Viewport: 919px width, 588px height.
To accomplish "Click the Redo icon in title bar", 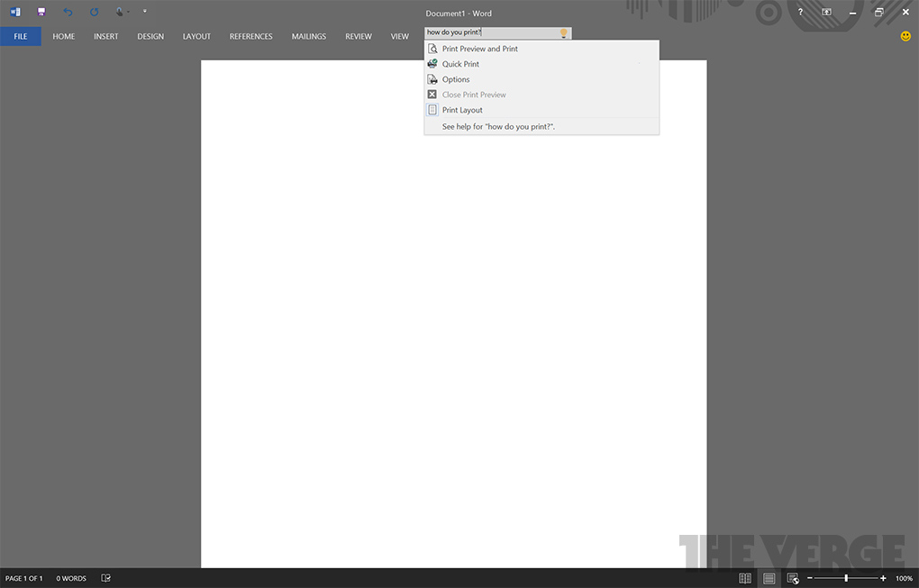I will 95,13.
